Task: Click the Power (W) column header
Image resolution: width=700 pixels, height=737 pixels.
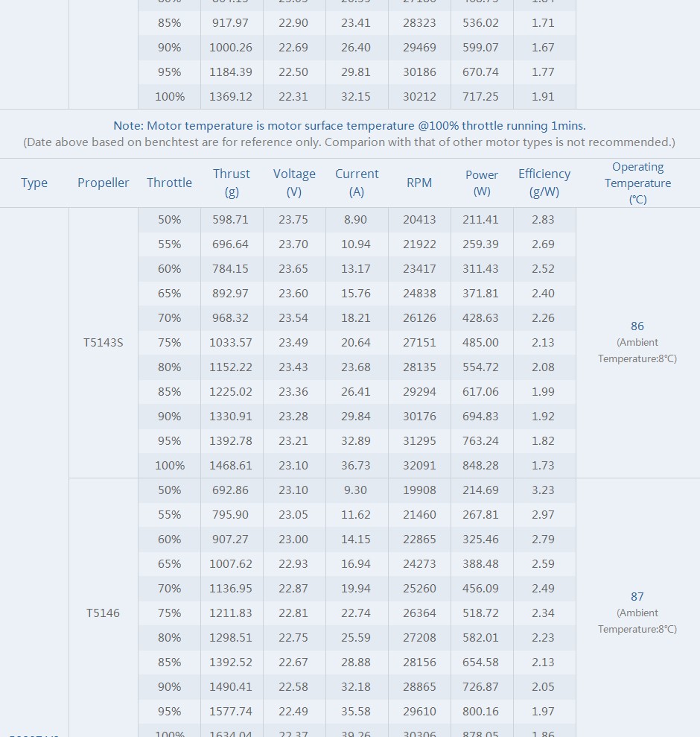Action: pyautogui.click(x=482, y=183)
